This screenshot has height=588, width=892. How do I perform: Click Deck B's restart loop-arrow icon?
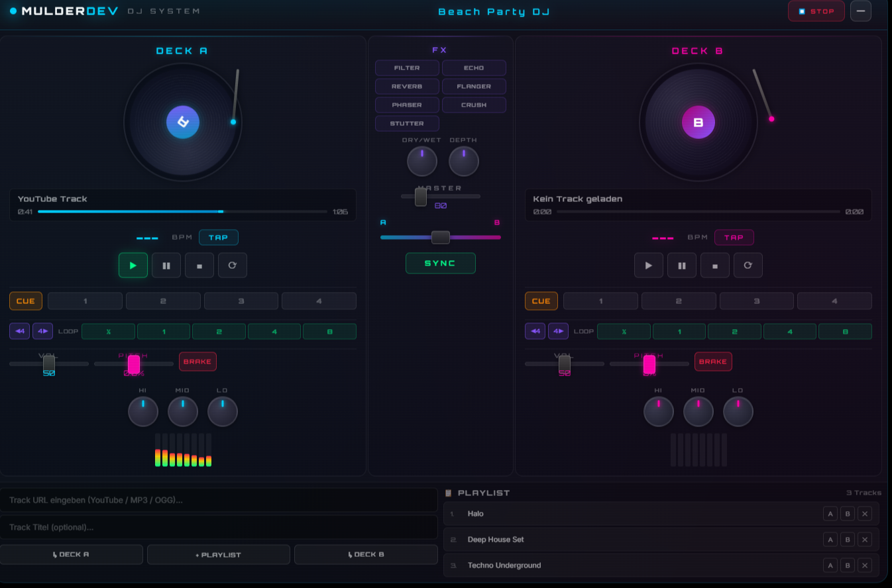748,265
